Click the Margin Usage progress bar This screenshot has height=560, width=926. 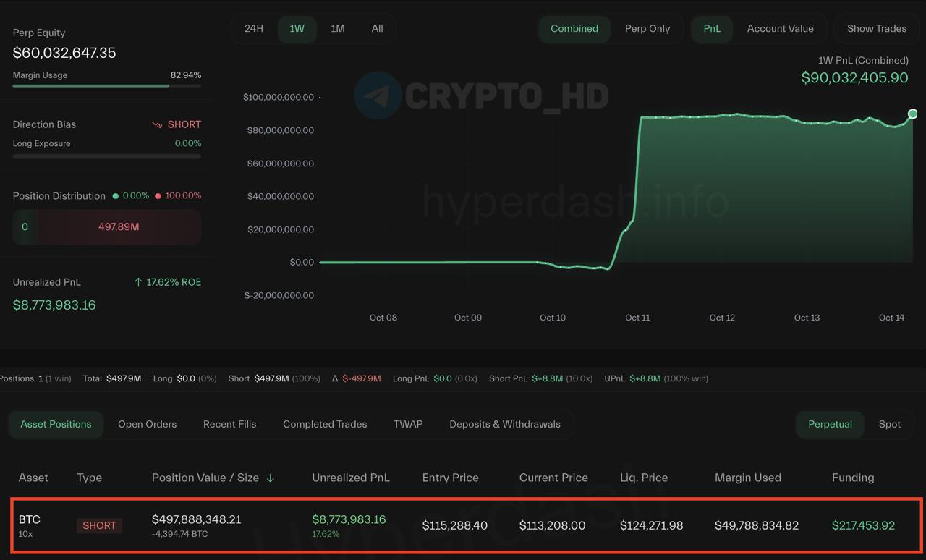tap(106, 85)
